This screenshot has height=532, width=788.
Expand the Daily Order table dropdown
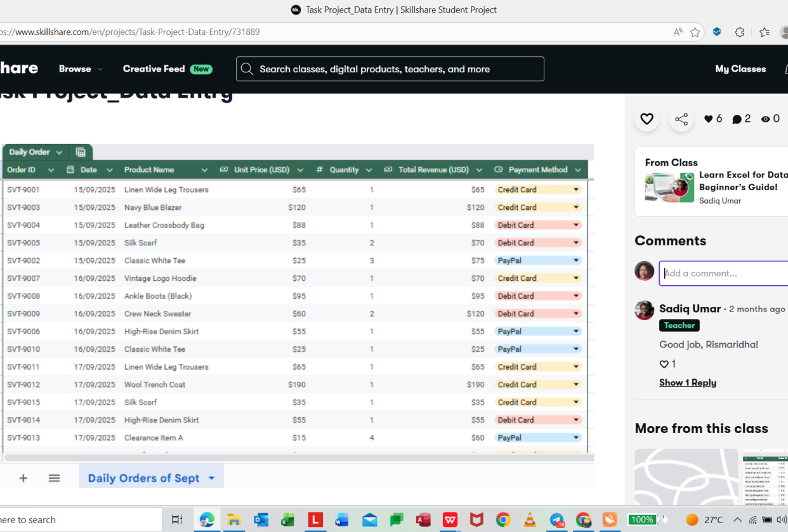click(x=59, y=152)
